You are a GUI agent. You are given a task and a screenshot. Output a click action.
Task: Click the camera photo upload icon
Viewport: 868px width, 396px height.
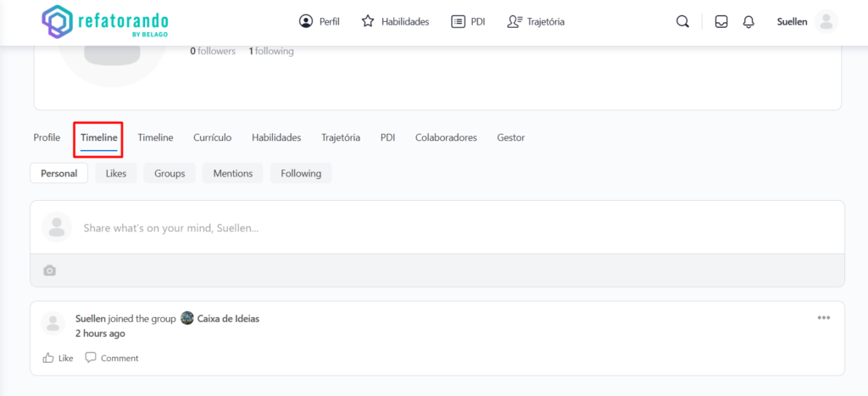50,271
